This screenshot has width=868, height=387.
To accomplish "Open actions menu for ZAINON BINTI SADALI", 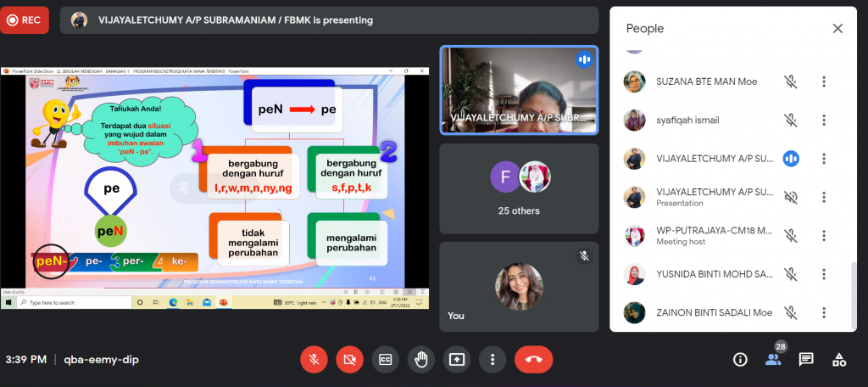I will [823, 312].
